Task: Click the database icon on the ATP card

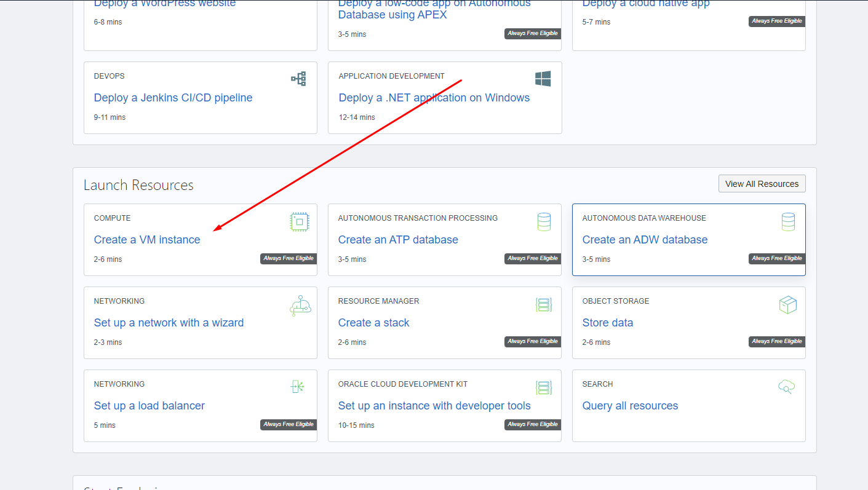Action: [544, 222]
